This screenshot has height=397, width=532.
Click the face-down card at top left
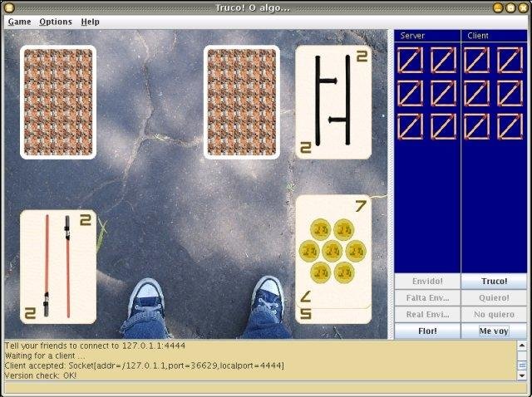pos(58,102)
